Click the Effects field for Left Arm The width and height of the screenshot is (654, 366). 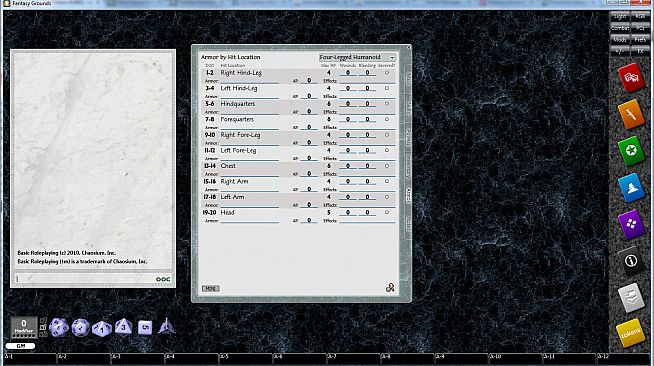tap(367, 205)
